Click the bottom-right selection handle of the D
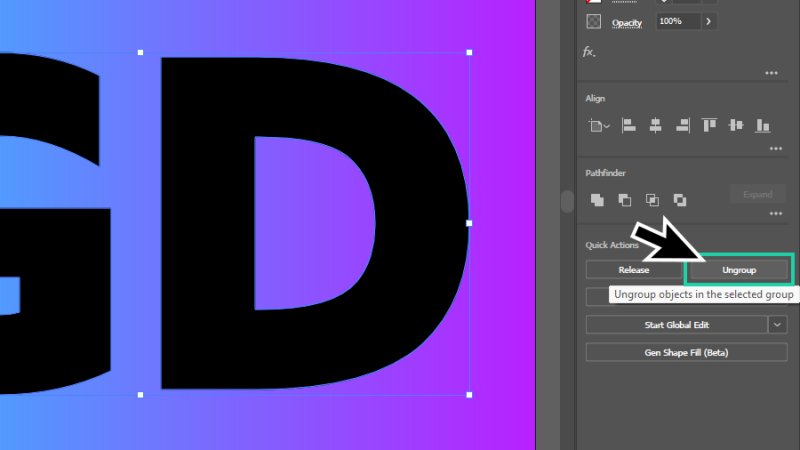The width and height of the screenshot is (800, 450). [469, 395]
